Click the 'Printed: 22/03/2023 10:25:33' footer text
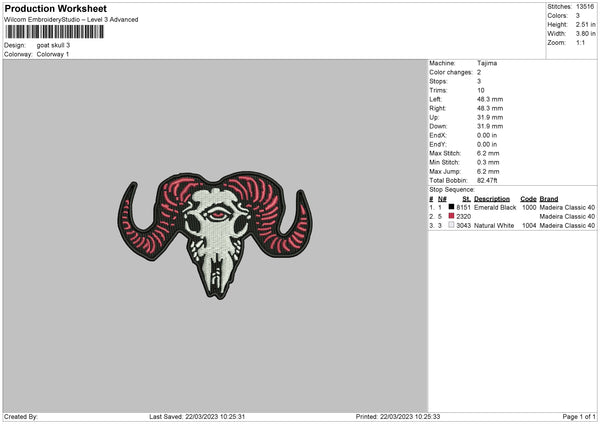Image resolution: width=600 pixels, height=424 pixels. 398,417
